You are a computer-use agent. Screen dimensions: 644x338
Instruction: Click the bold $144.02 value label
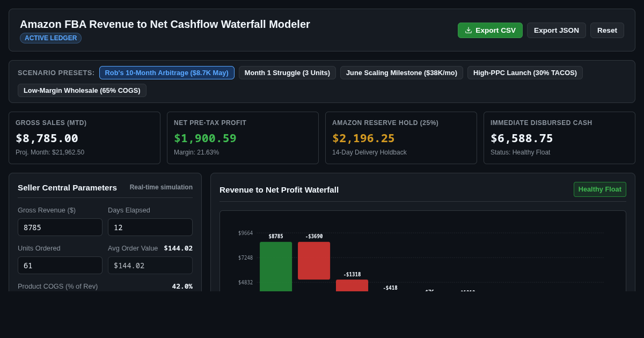[x=178, y=248]
